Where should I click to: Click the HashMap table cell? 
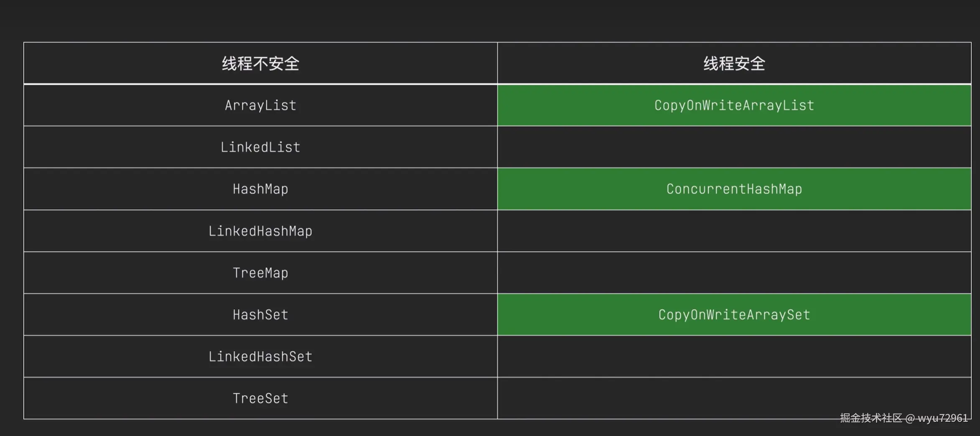[260, 189]
